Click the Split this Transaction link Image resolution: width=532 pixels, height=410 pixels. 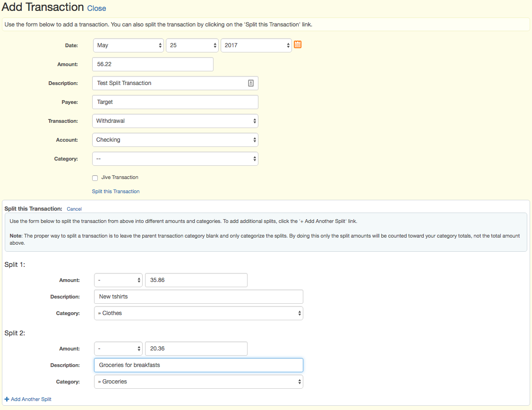pyautogui.click(x=116, y=192)
